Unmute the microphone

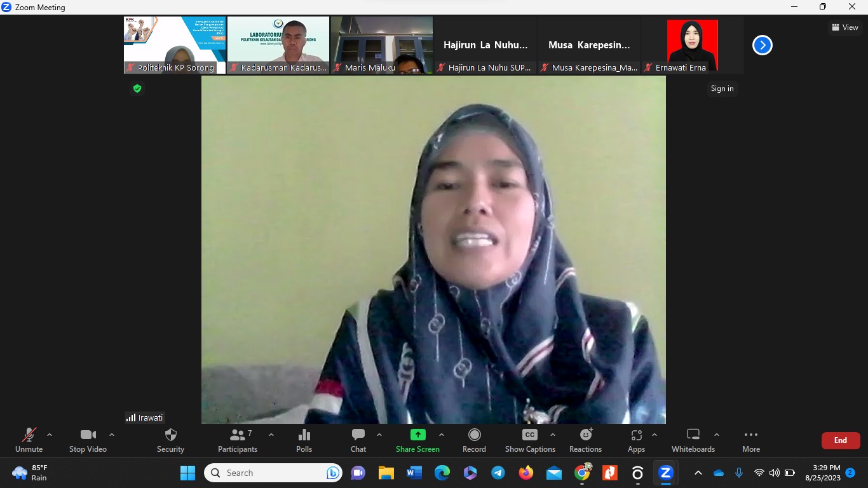[29, 440]
